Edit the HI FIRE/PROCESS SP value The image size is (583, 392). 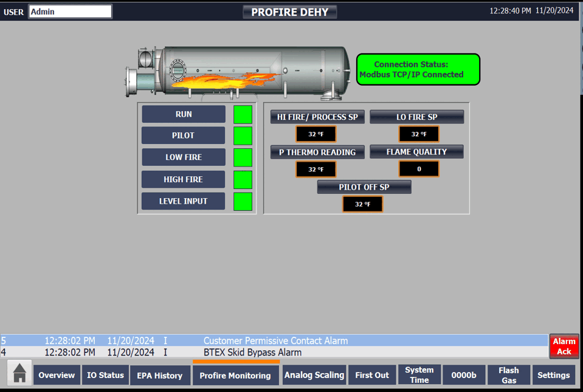click(316, 134)
